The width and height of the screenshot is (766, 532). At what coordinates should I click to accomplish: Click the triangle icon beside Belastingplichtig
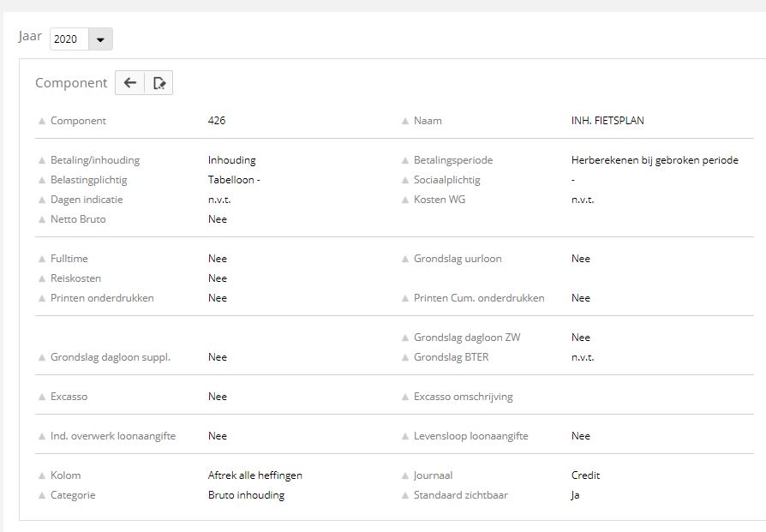(x=42, y=180)
